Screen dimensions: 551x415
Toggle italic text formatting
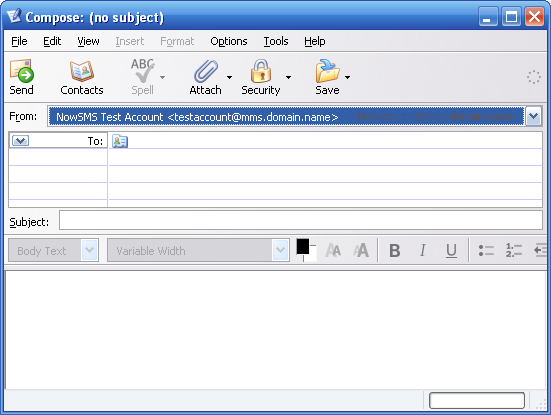[423, 251]
